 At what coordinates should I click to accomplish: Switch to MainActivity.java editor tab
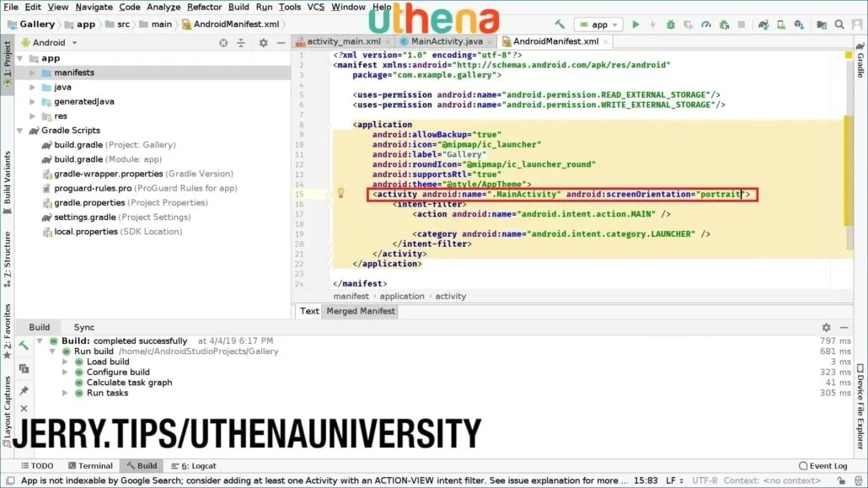(x=446, y=41)
